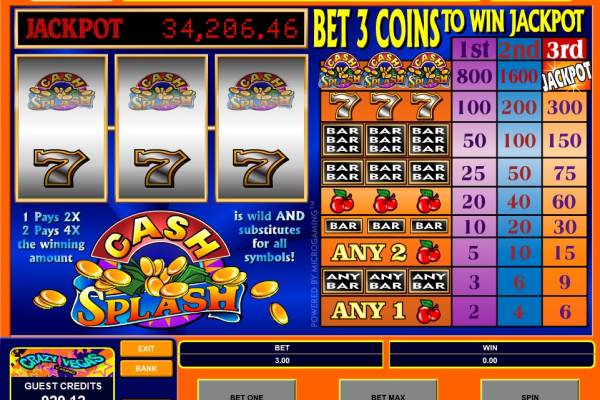Image resolution: width=600 pixels, height=400 pixels.
Task: Click the ANY 1 cherry paytable icon
Action: pos(428,311)
